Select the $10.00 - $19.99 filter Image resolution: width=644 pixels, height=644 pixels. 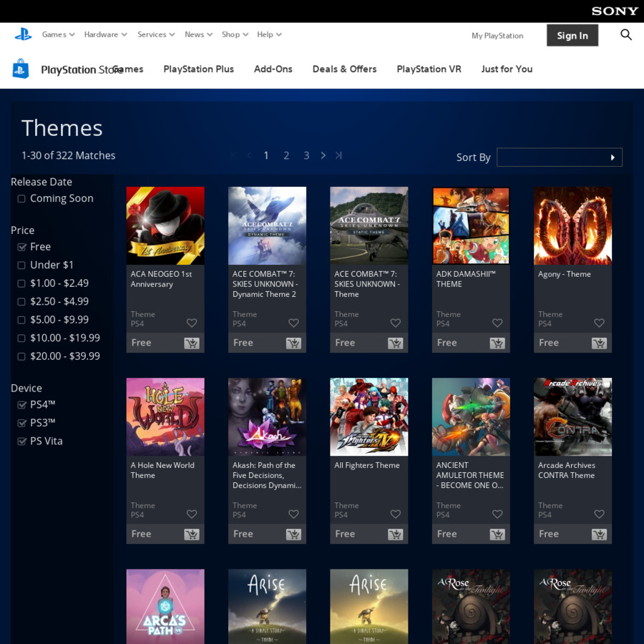21,338
